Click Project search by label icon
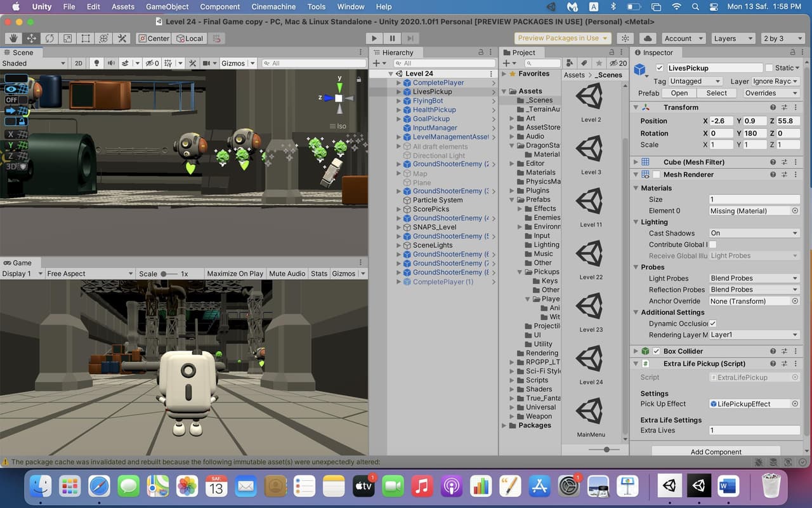 tap(584, 63)
